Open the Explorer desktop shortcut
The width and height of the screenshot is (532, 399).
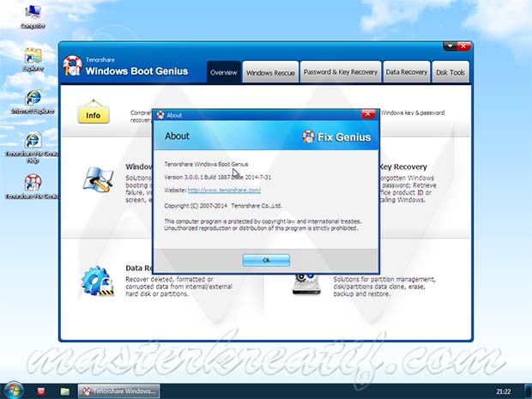pyautogui.click(x=33, y=59)
